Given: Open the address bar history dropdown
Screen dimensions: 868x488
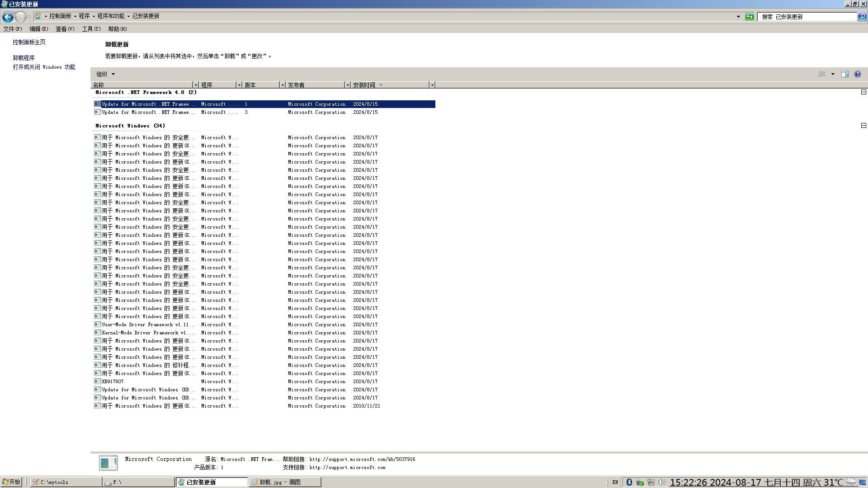Looking at the screenshot, I should [x=738, y=17].
